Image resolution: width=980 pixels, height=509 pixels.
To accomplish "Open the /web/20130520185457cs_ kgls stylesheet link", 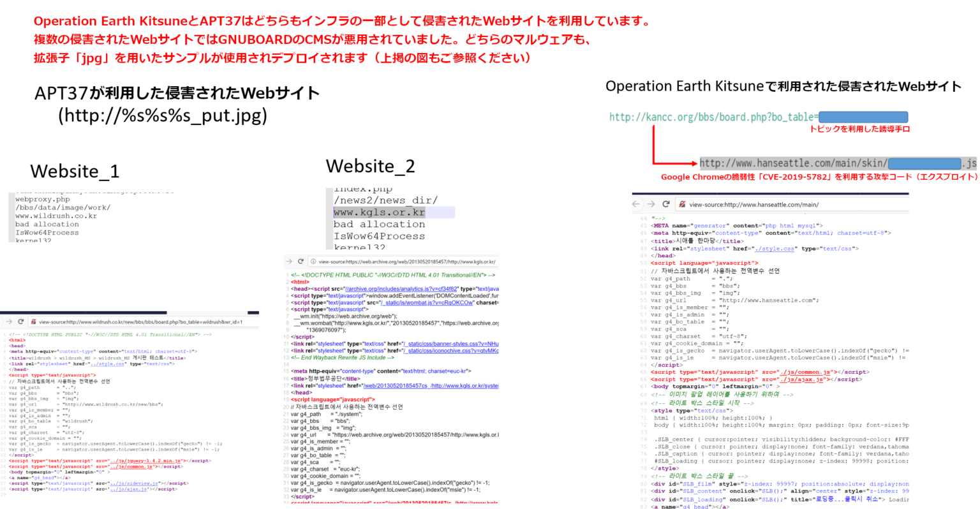I will (431, 386).
